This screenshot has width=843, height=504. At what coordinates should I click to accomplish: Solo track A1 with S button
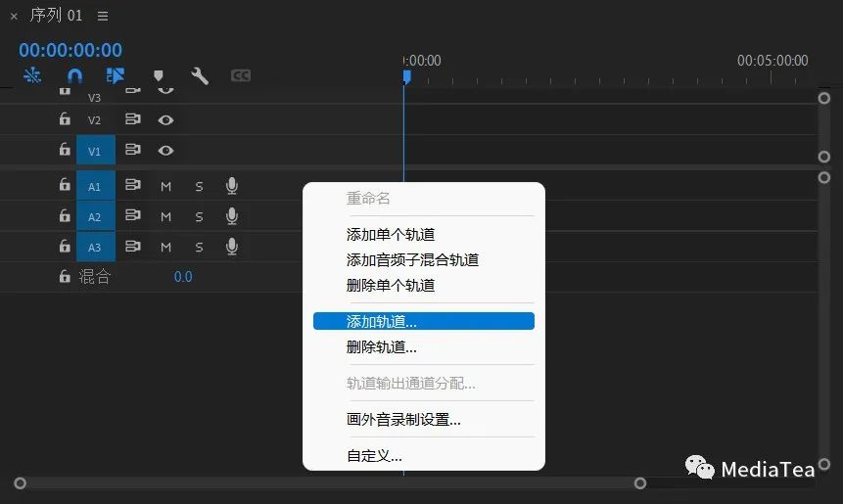tap(199, 187)
